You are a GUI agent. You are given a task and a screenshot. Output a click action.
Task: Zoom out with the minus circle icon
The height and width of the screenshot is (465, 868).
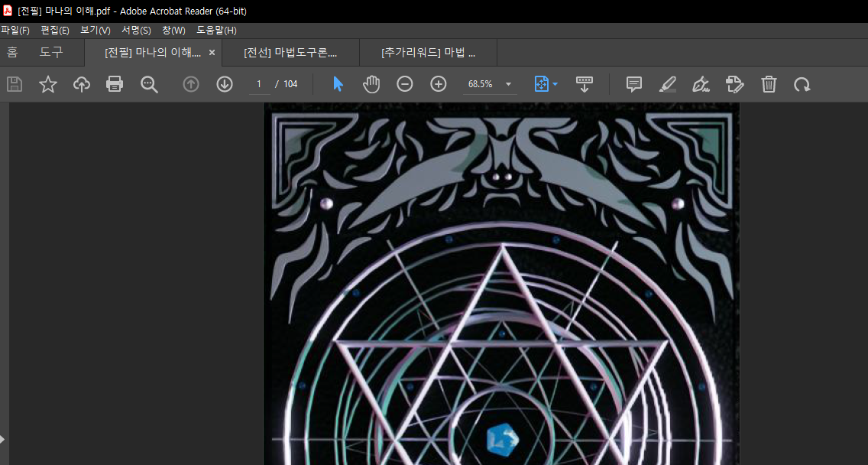pos(405,84)
